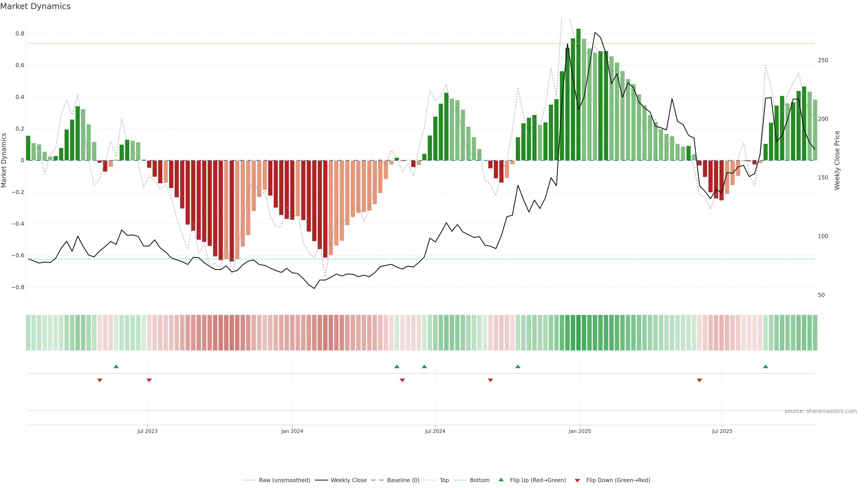Click Flip Down red triangle legend icon
Screen dimensions: 868x488
(577, 481)
